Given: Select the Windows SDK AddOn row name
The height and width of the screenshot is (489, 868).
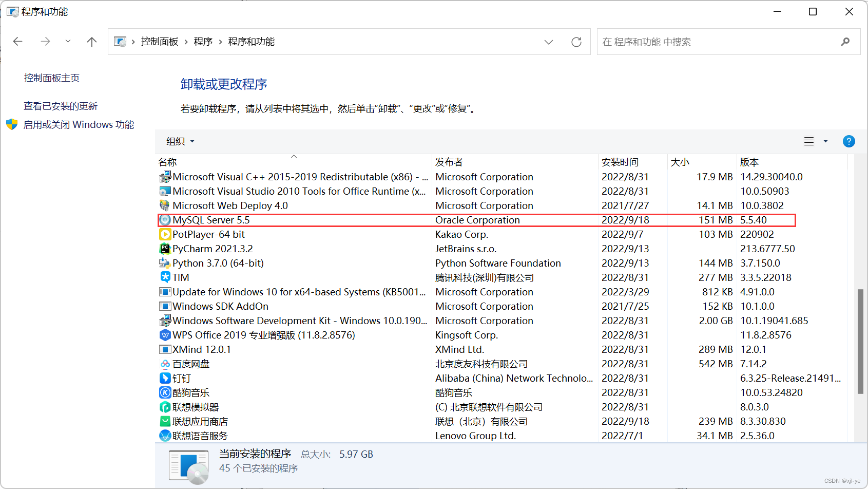Looking at the screenshot, I should [220, 306].
